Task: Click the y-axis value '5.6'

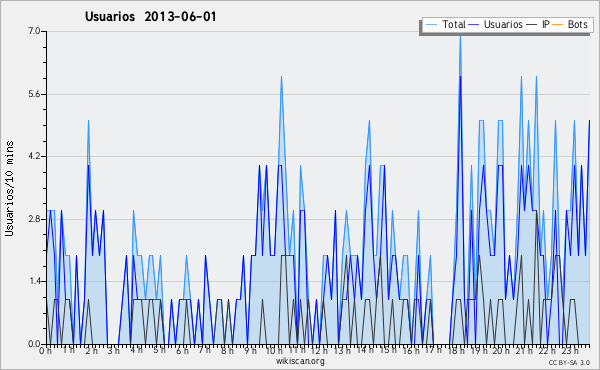Action: pos(34,94)
